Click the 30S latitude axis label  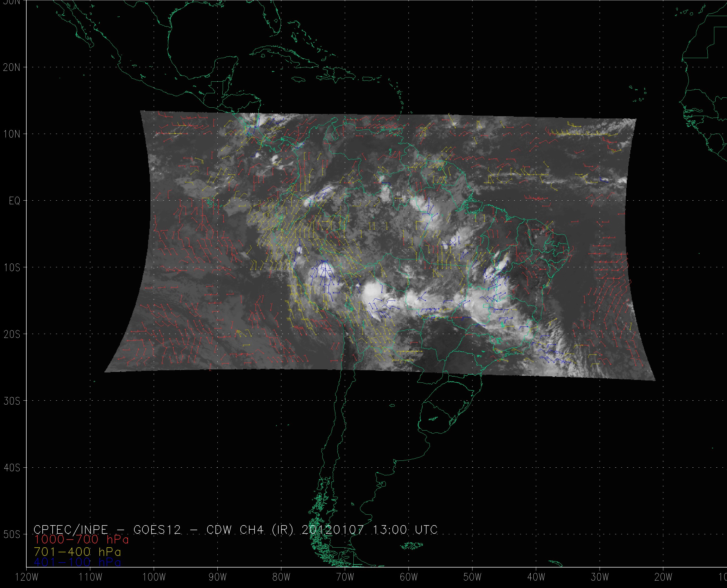point(12,401)
